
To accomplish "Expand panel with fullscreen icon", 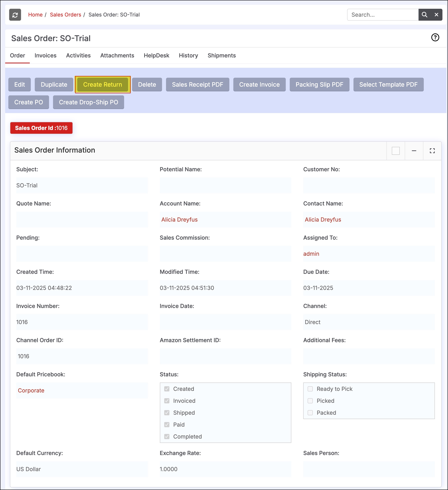I will 432,151.
